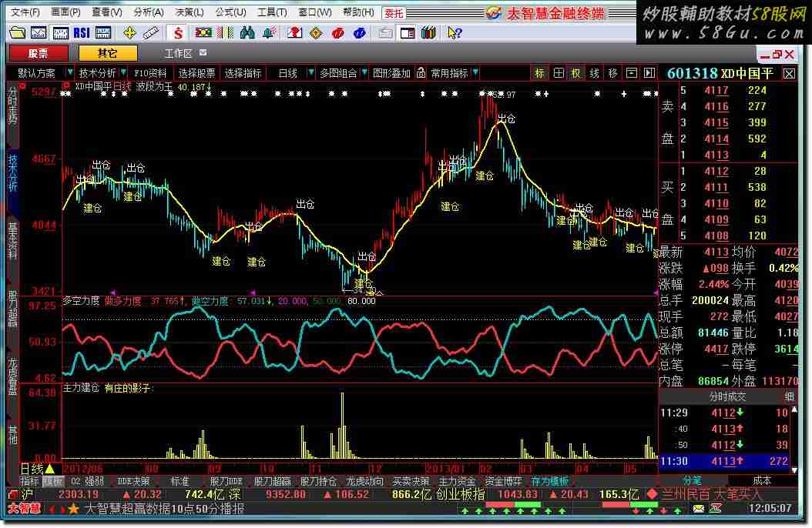Click the red dollar sign icon
This screenshot has height=528, width=812.
coord(178,33)
